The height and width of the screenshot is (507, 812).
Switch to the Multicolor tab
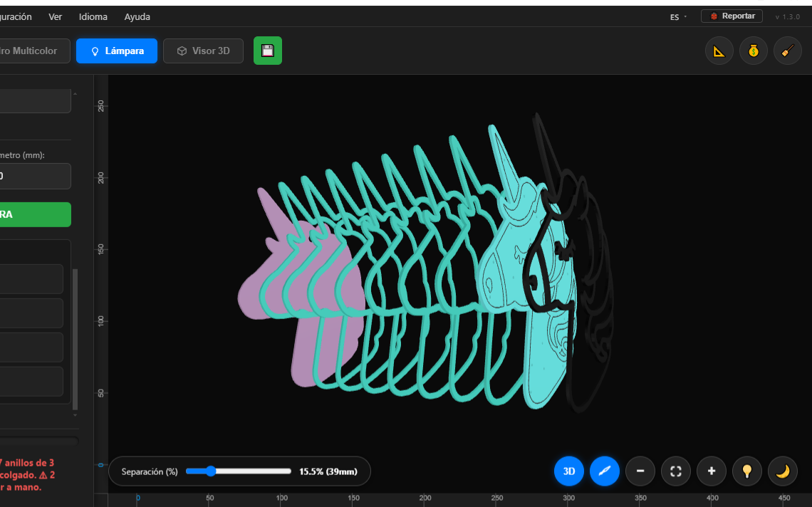[34, 51]
